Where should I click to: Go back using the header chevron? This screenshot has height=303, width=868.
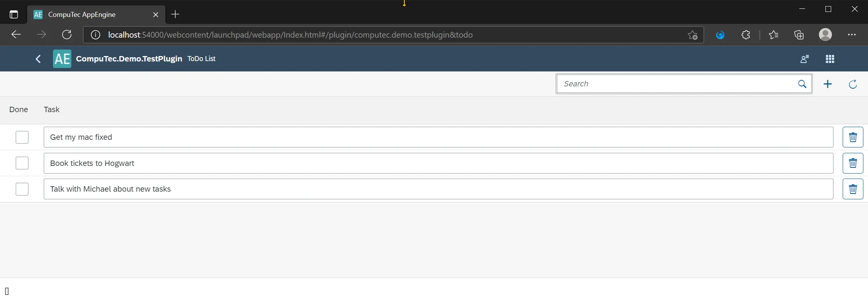tap(38, 59)
